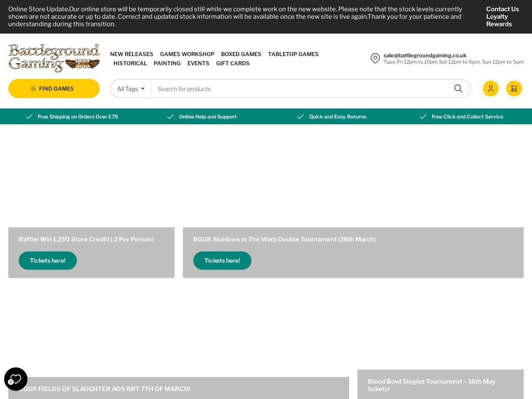
Task: Open the shopping cart icon
Action: coord(514,89)
